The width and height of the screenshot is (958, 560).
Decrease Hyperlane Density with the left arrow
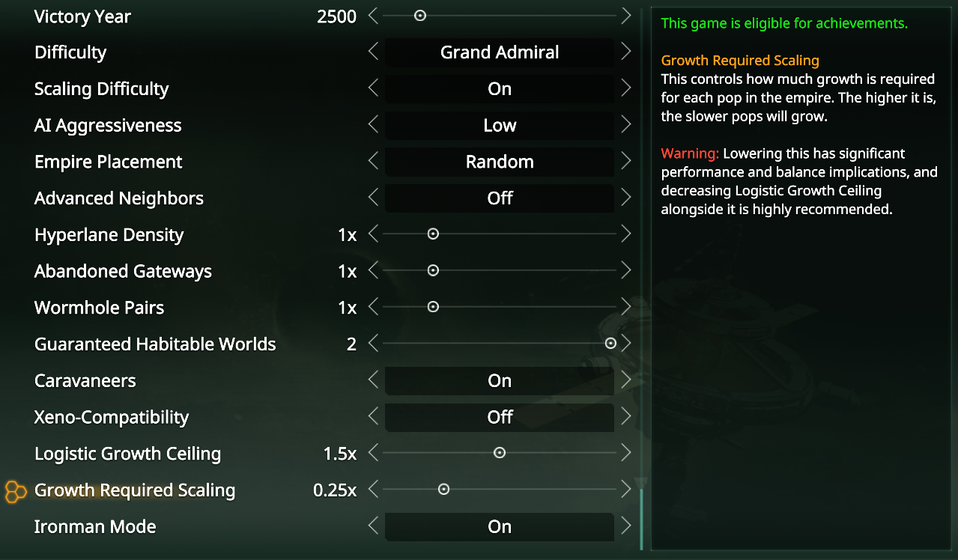pos(373,234)
